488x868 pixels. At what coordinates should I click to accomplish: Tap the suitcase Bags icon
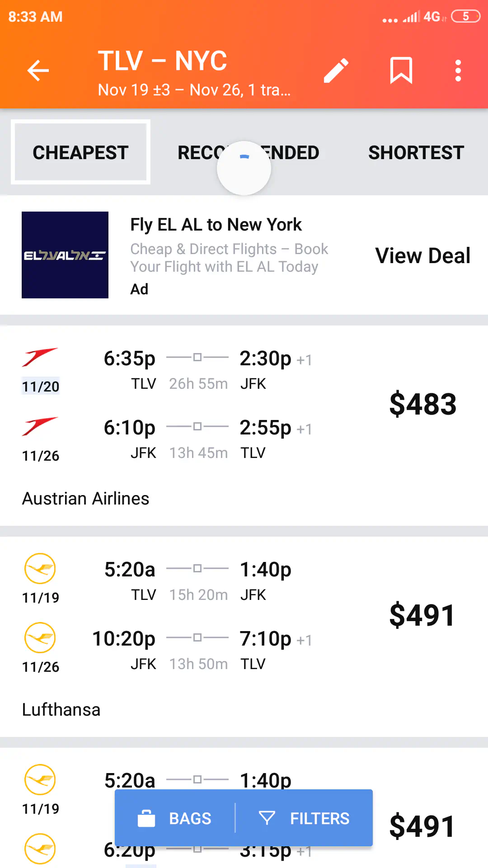pos(146,818)
